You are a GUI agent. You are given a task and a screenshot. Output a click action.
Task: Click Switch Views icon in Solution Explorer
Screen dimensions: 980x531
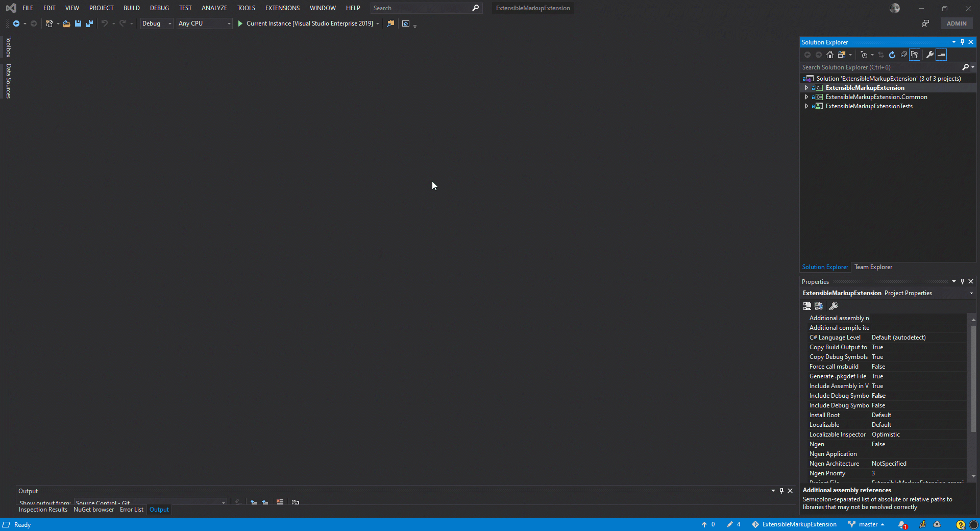click(842, 55)
